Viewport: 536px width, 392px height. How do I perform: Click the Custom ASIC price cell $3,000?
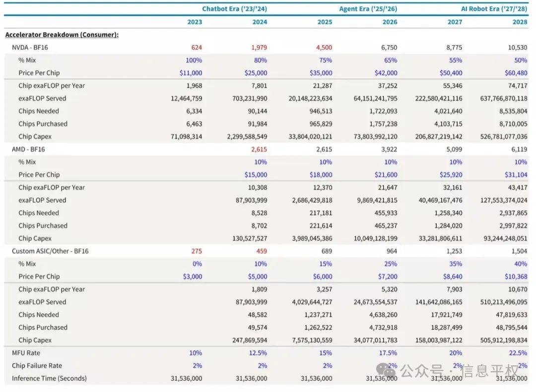[x=193, y=276]
